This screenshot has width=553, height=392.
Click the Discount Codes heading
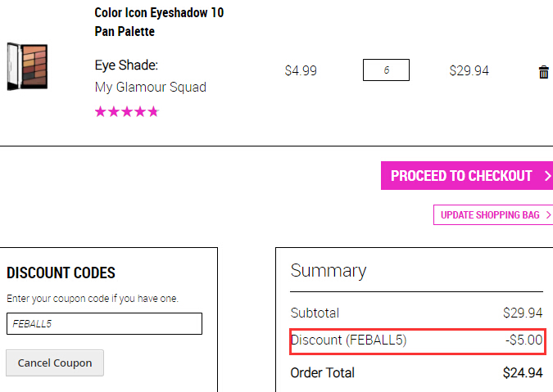(61, 273)
